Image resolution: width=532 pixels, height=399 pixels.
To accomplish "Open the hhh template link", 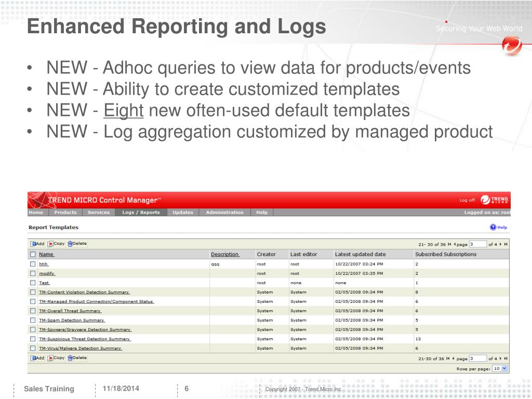I will tap(44, 264).
